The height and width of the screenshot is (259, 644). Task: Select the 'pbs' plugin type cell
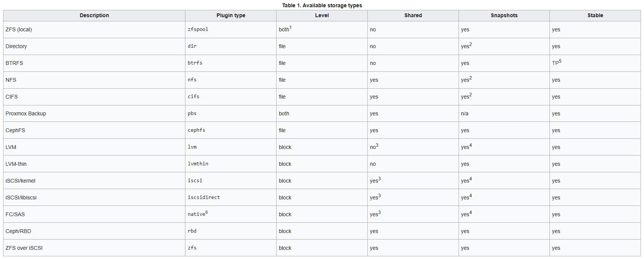(231, 113)
